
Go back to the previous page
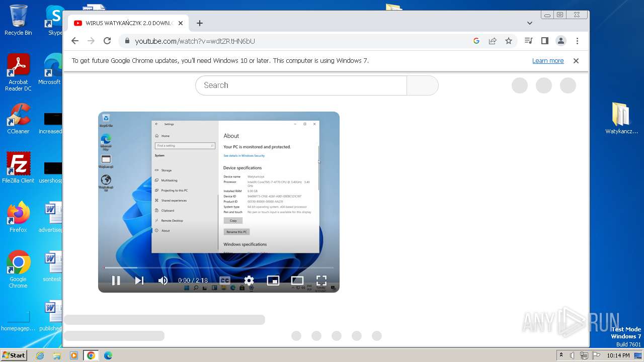tap(75, 41)
